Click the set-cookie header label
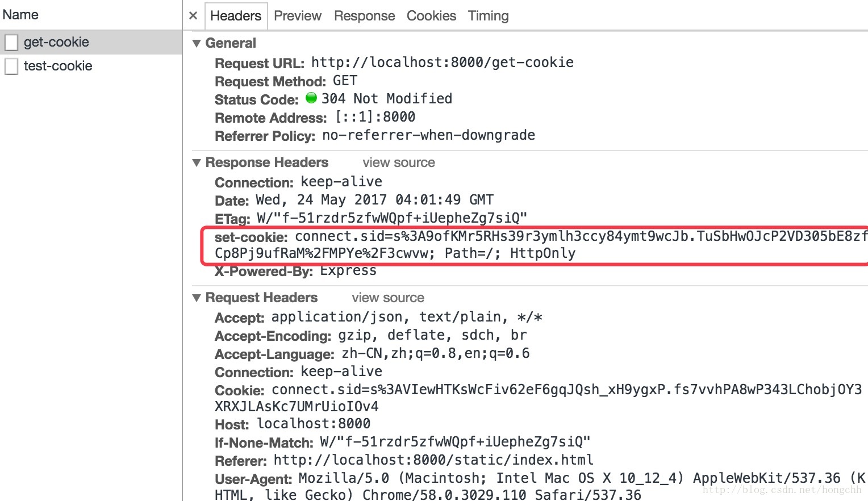868x501 pixels. pyautogui.click(x=251, y=237)
